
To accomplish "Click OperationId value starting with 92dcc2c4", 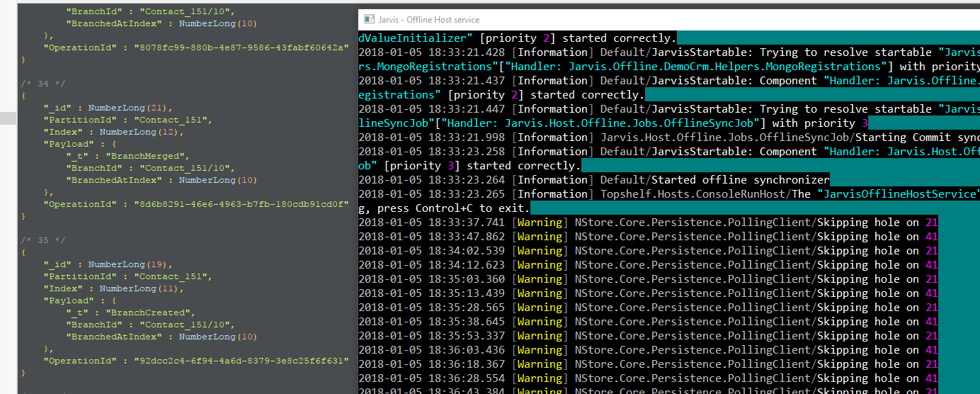I will click(x=242, y=361).
